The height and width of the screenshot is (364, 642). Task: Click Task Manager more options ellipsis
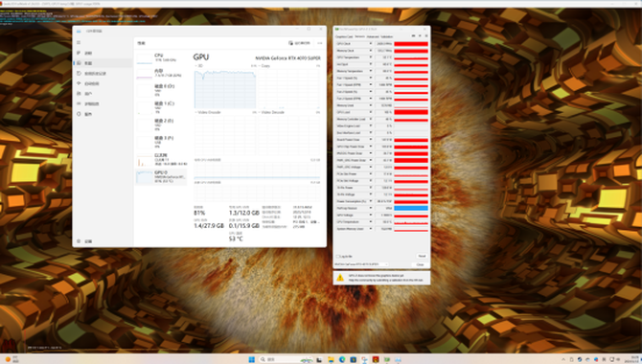click(x=320, y=43)
